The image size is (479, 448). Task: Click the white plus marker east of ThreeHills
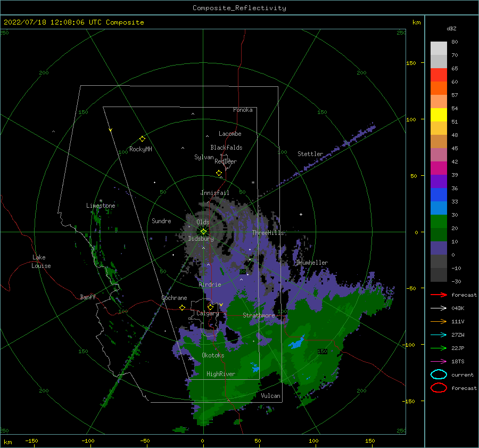(x=301, y=214)
